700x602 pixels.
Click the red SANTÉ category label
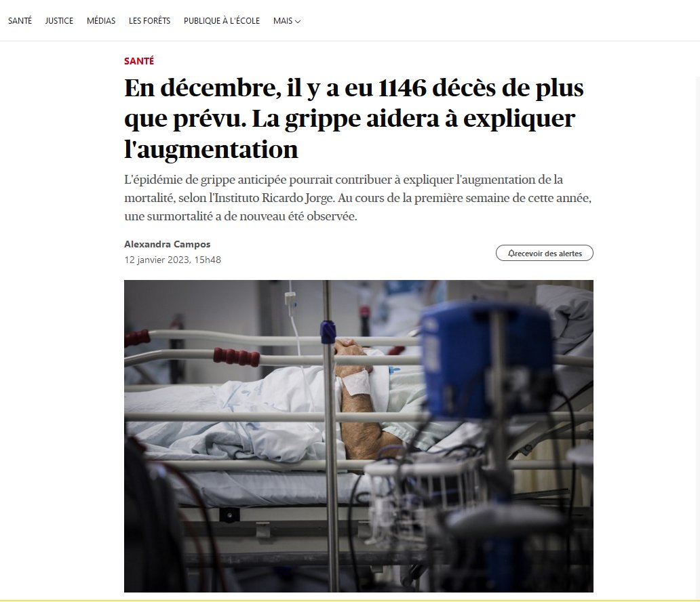(139, 61)
